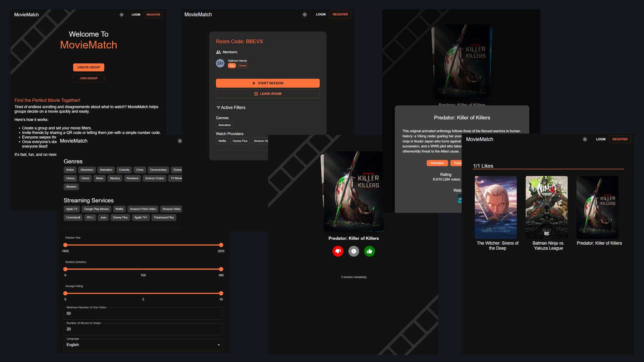This screenshot has height=362, width=644.
Task: Click the red thumbs-down dislike icon
Action: [338, 251]
